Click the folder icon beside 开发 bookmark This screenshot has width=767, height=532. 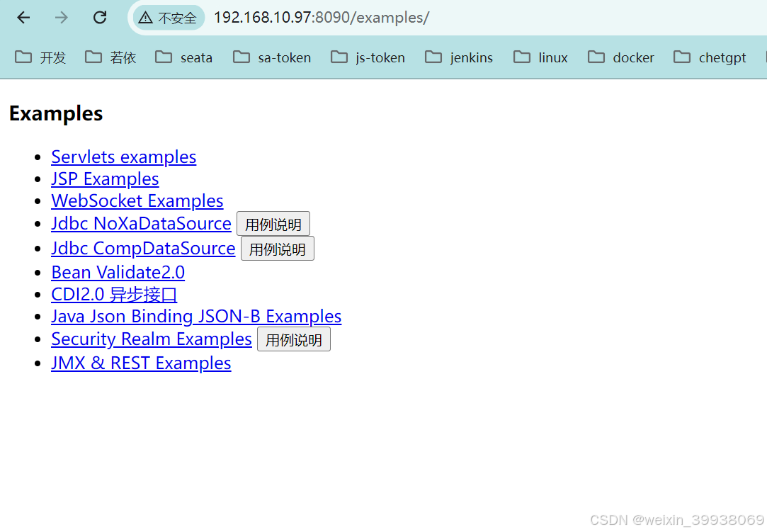(x=22, y=57)
